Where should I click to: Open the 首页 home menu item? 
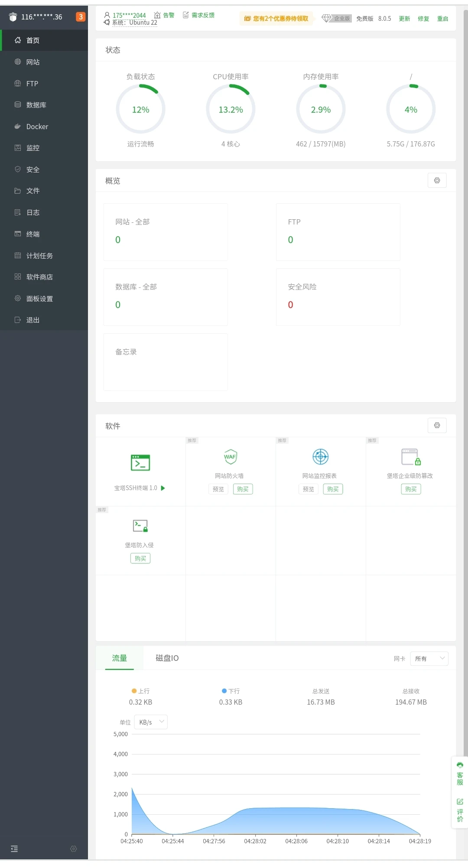tap(44, 40)
